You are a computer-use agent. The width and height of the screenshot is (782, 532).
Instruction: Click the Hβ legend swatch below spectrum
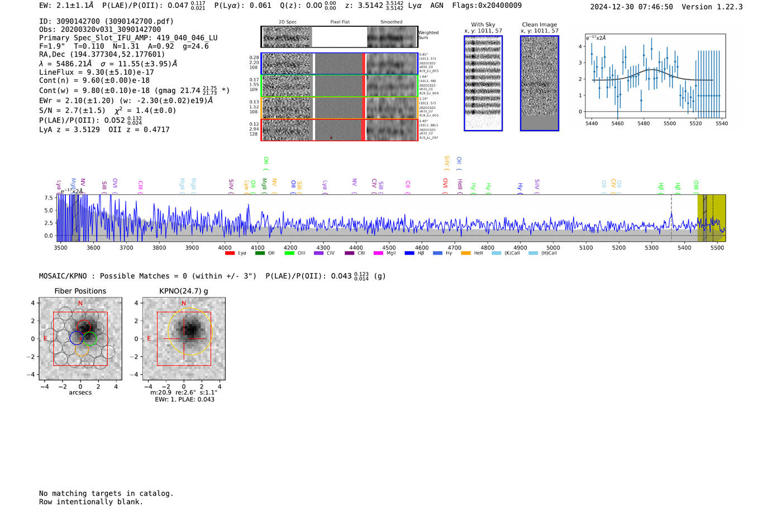[x=409, y=253]
